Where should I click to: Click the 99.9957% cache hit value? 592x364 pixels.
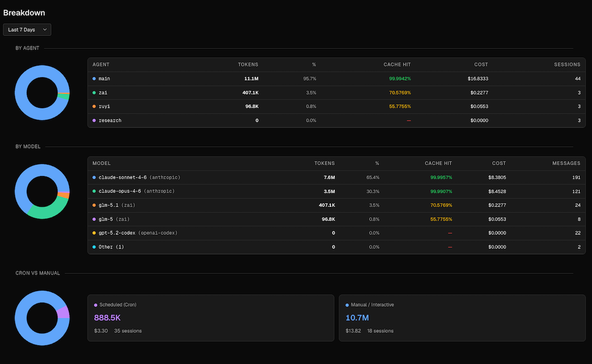point(441,178)
